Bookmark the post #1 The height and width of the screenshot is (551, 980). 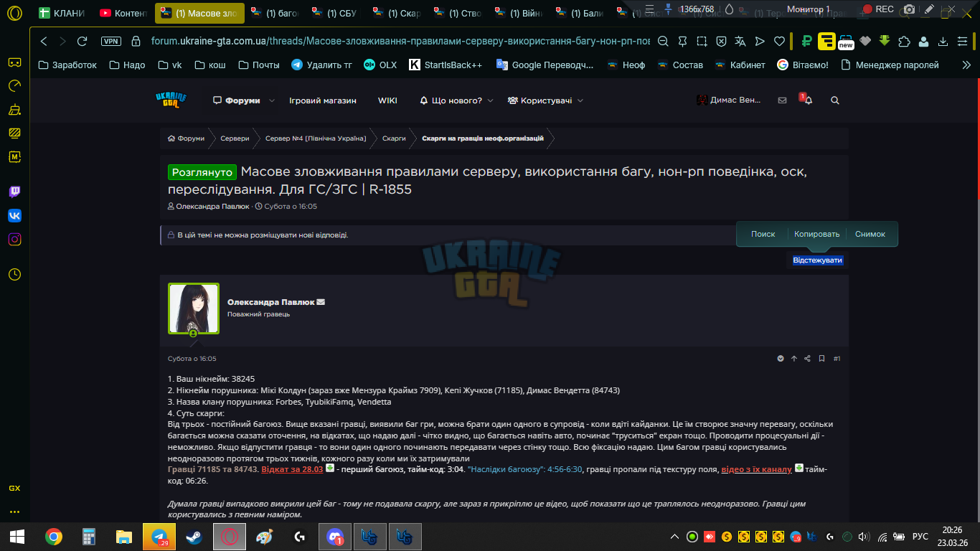tap(822, 359)
